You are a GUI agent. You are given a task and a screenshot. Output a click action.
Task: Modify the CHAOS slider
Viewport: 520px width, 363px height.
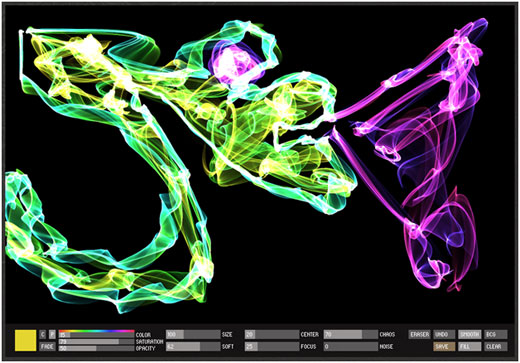pos(351,334)
